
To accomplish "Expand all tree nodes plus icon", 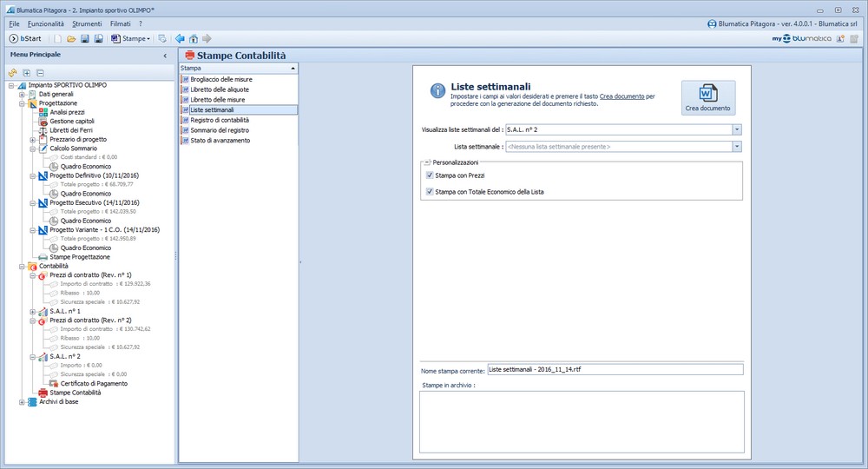I will coord(27,73).
